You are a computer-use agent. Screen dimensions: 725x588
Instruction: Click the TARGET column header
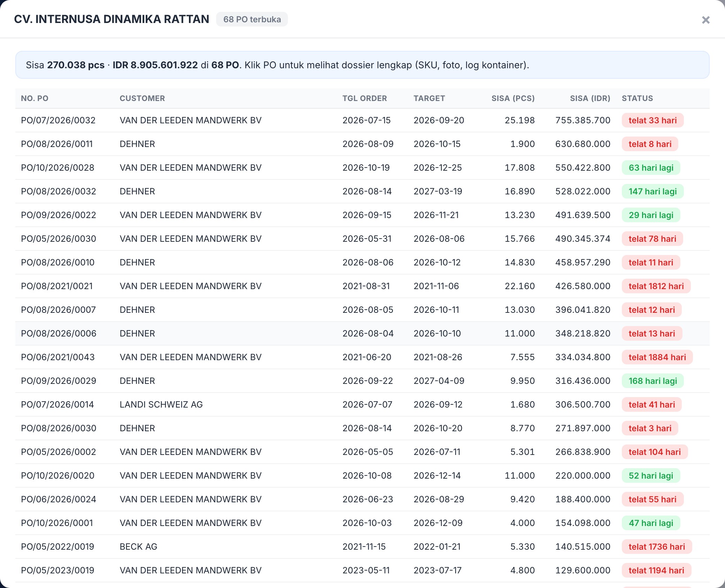(x=429, y=98)
